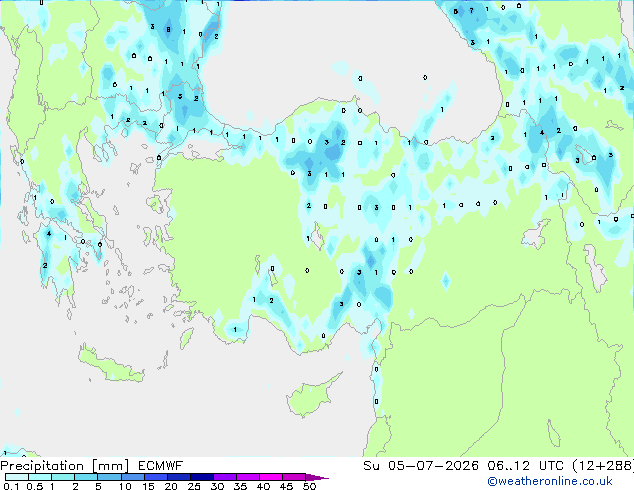Screen dimensions: 634x490
Task: Click the '10' legend scale label
Action: click(x=125, y=486)
